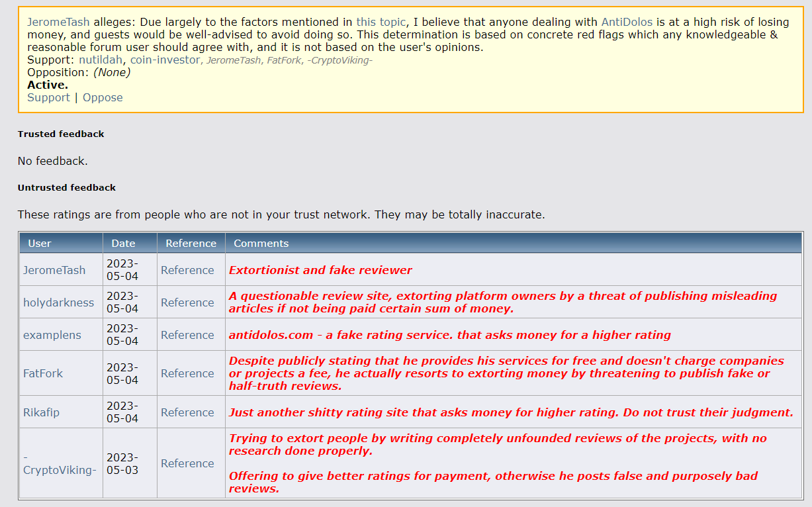Open the Reference link in holydarkness's feedback row
This screenshot has height=507, width=812.
coord(187,302)
